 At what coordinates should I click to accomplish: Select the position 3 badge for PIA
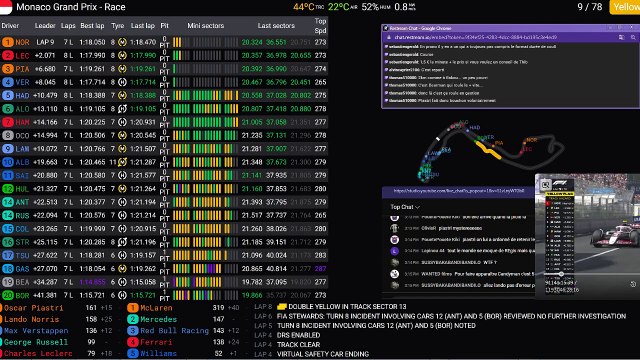[8, 69]
